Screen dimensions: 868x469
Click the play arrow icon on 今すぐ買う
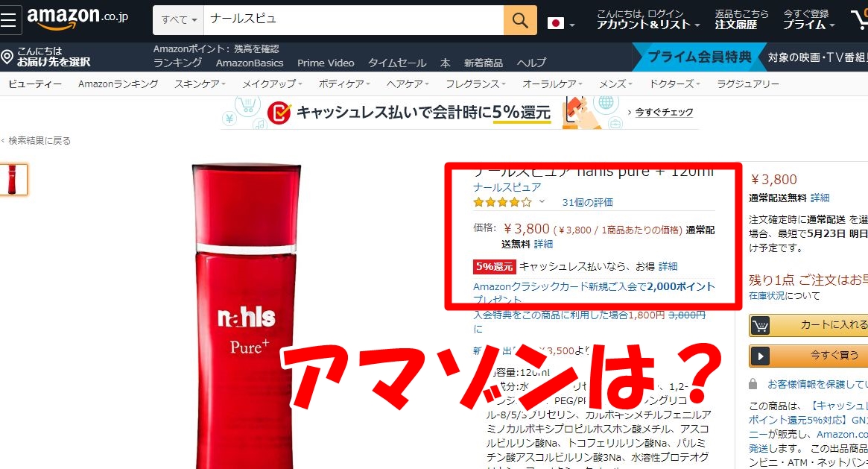[x=760, y=356]
